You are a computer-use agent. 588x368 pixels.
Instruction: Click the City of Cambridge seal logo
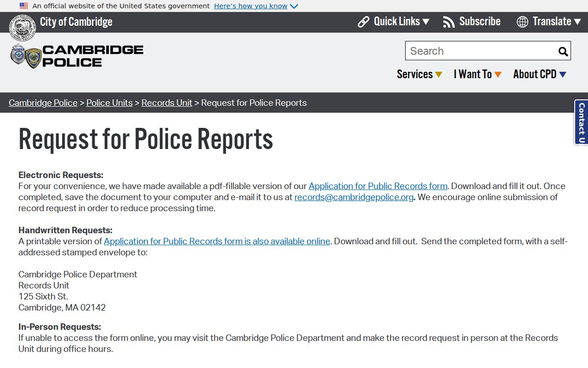(x=23, y=28)
